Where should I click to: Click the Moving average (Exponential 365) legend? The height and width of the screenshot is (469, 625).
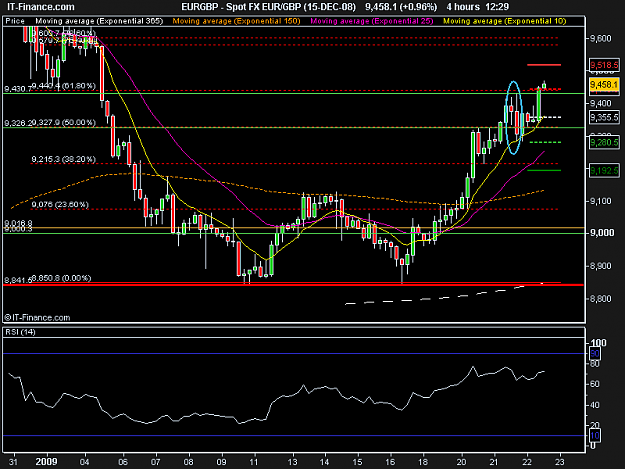99,21
